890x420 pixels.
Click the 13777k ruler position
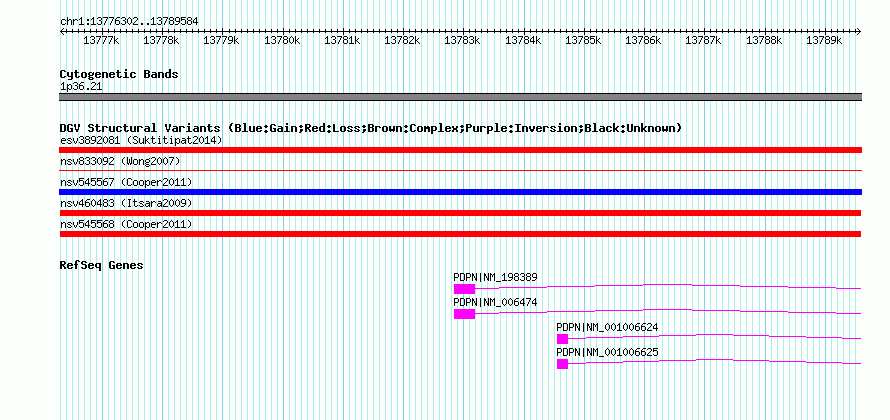(101, 40)
